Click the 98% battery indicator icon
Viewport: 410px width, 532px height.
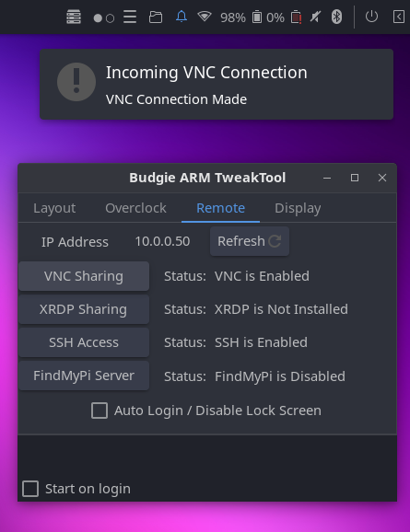pyautogui.click(x=257, y=17)
